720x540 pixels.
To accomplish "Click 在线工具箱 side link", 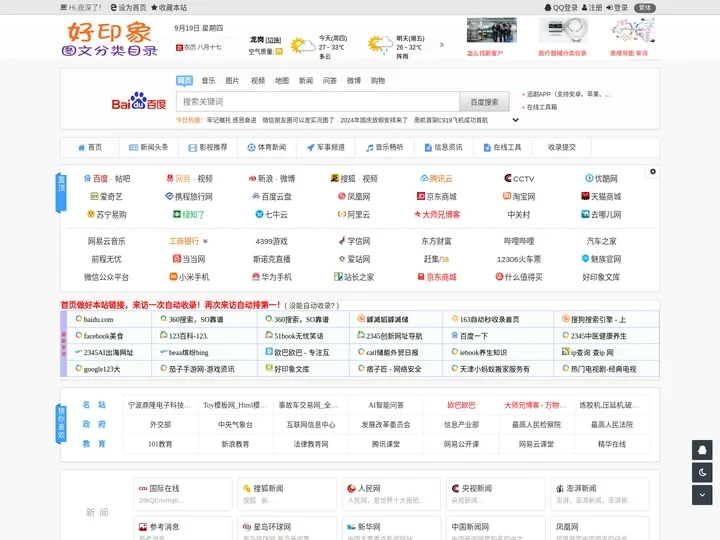I will 542,107.
